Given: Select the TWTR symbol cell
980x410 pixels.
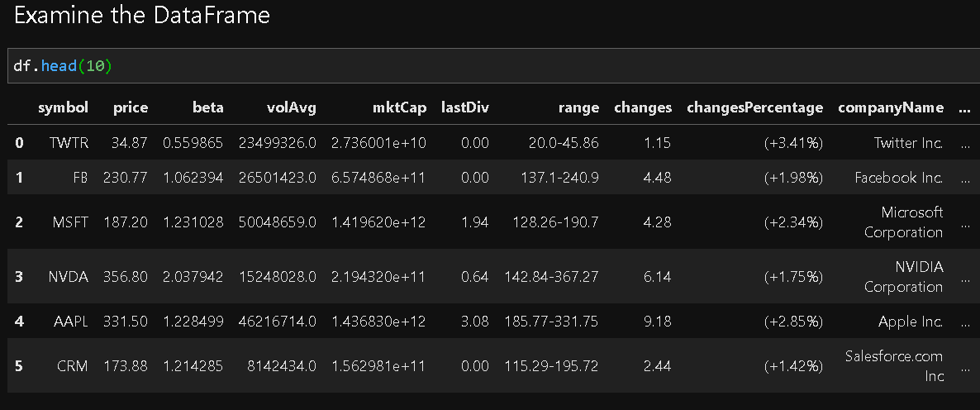Looking at the screenshot, I should (69, 143).
